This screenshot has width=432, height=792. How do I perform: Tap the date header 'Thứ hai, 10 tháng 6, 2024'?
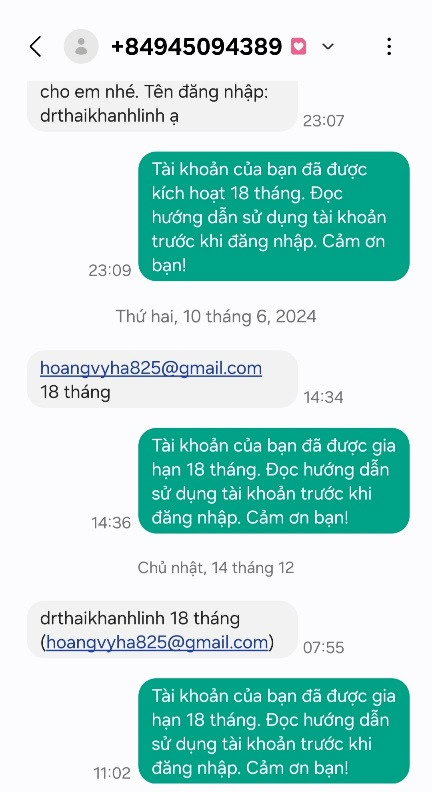(x=216, y=316)
